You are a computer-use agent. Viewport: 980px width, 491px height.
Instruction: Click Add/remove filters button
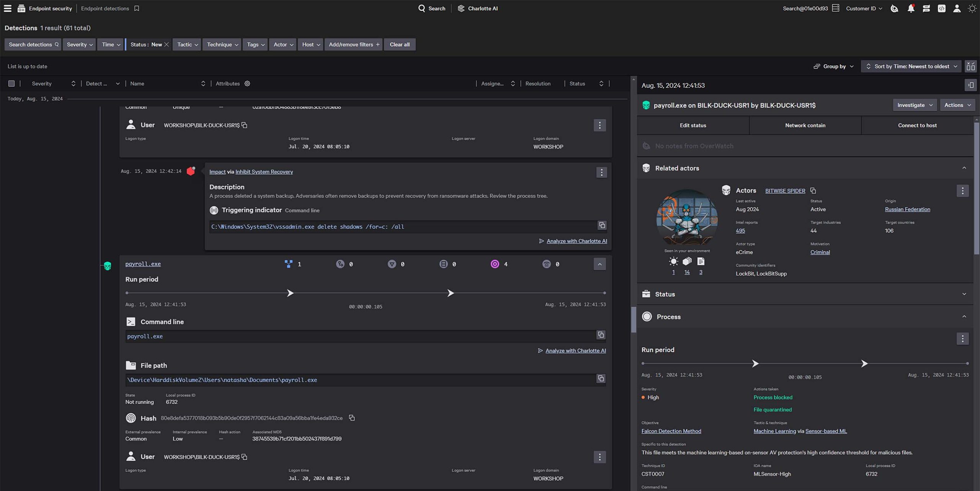coord(353,44)
